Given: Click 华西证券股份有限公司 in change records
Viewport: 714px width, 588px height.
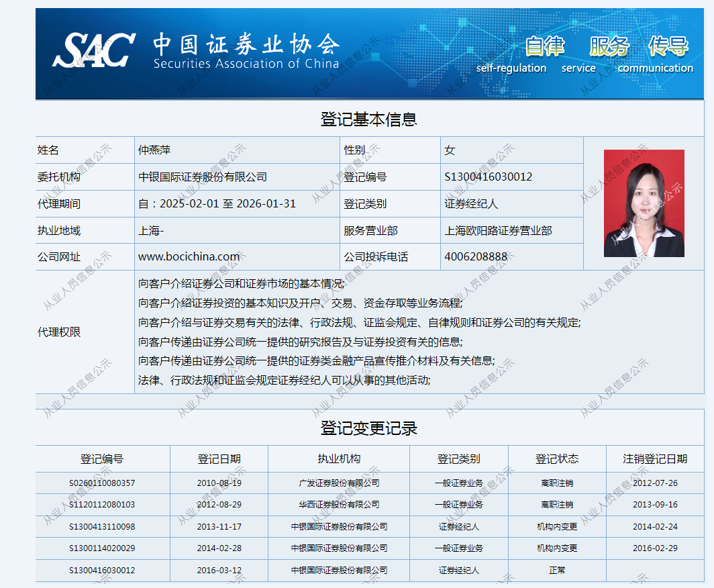Looking at the screenshot, I should 339,504.
